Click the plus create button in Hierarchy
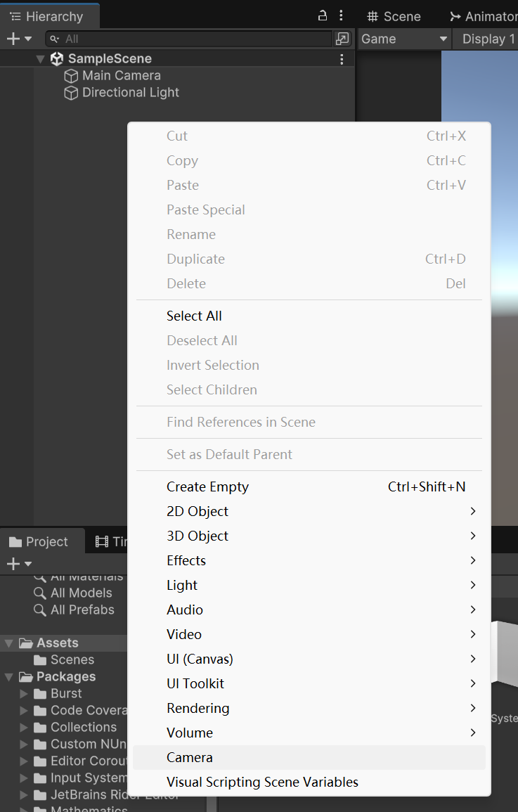The image size is (518, 812). (x=19, y=39)
